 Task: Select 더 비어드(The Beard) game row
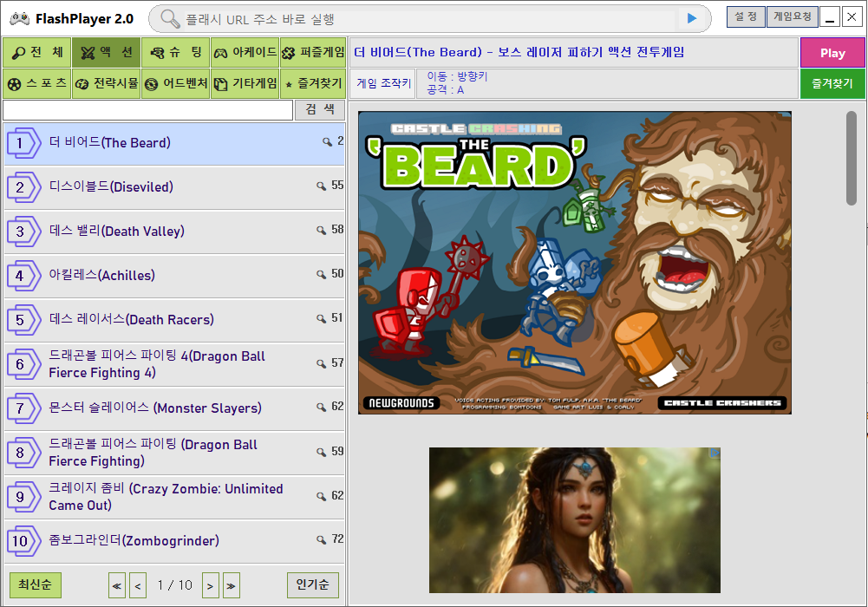(x=173, y=144)
